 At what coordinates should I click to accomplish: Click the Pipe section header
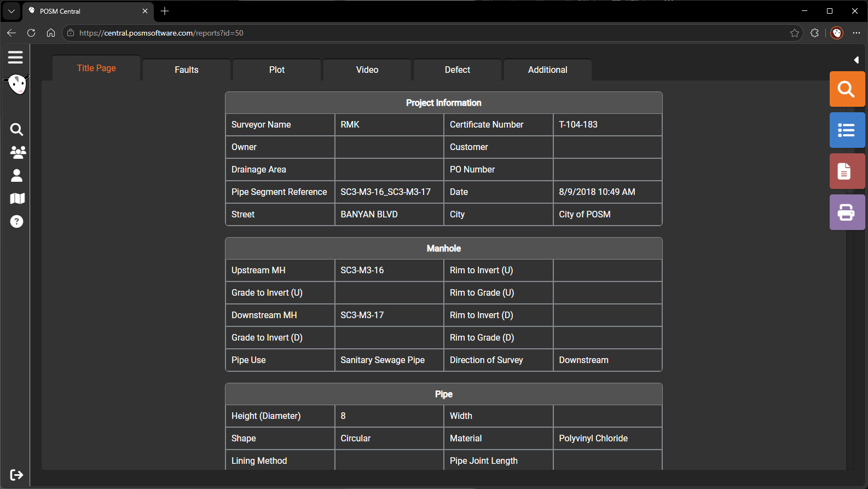(444, 394)
